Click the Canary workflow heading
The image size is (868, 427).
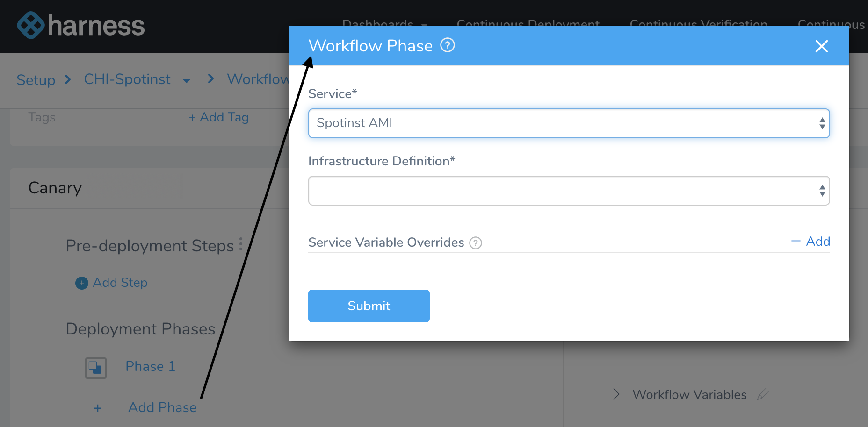[55, 188]
